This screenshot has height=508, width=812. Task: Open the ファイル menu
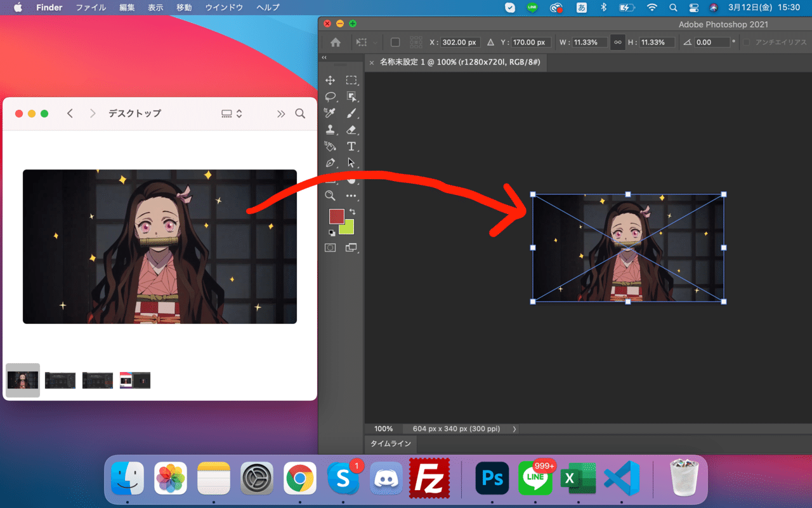91,8
